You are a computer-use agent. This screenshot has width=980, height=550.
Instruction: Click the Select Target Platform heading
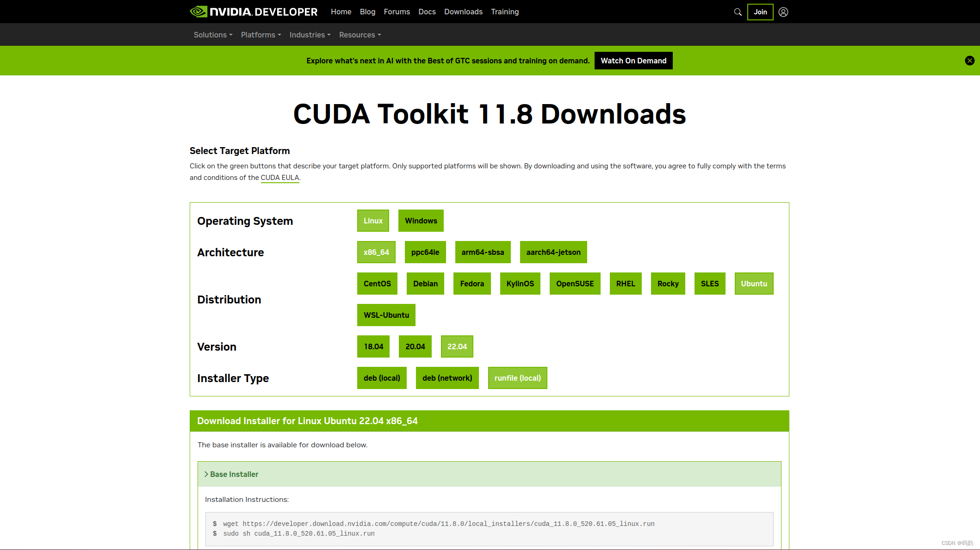240,151
